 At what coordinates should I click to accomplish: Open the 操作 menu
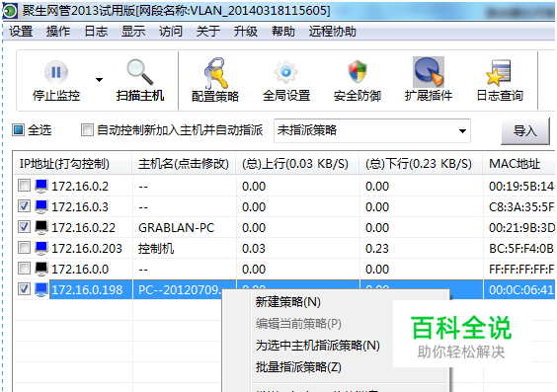coord(58,32)
